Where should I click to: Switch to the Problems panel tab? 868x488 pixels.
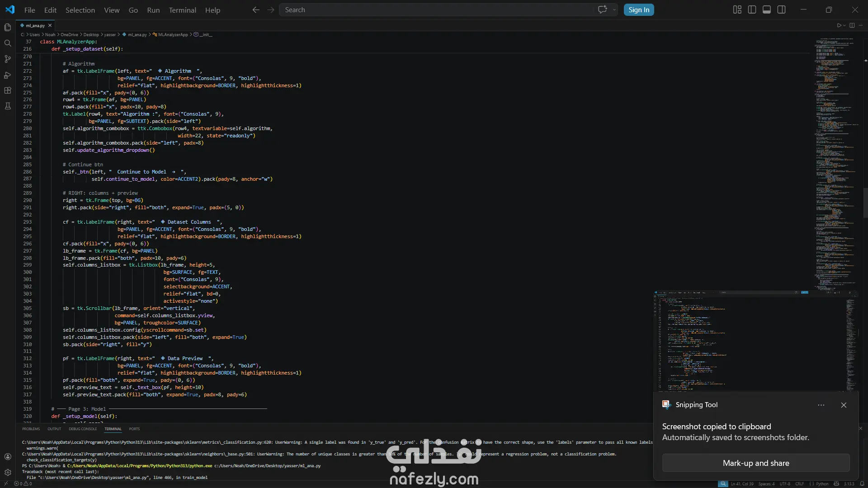[x=31, y=429]
